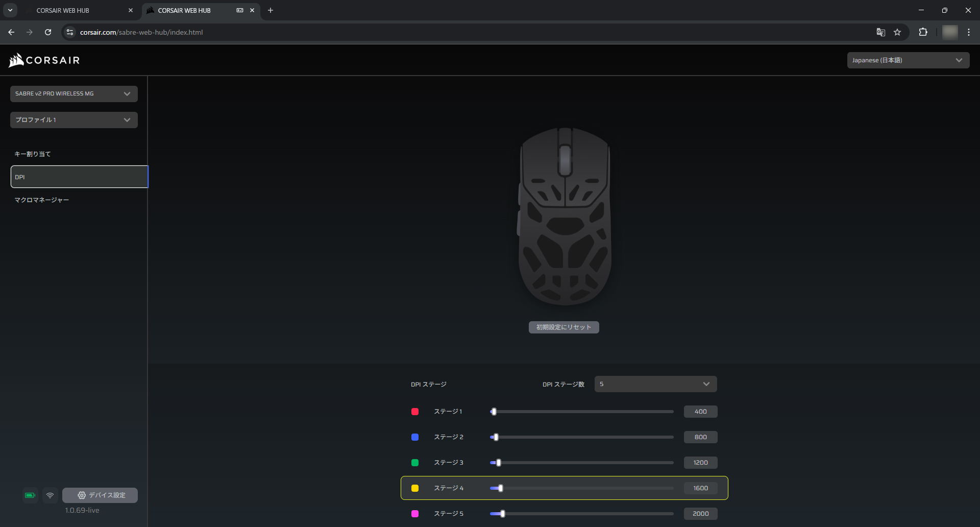The width and height of the screenshot is (980, 527).
Task: Click the browser profile avatar
Action: (950, 32)
